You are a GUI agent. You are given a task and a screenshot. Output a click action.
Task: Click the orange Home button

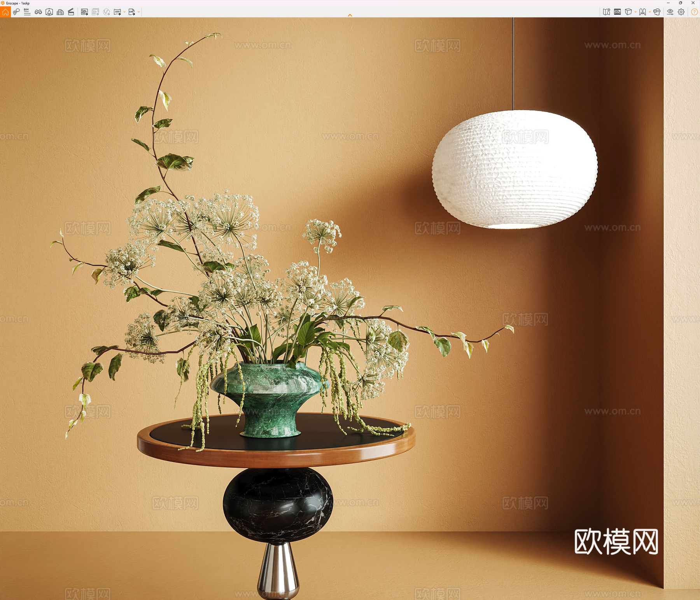5,12
